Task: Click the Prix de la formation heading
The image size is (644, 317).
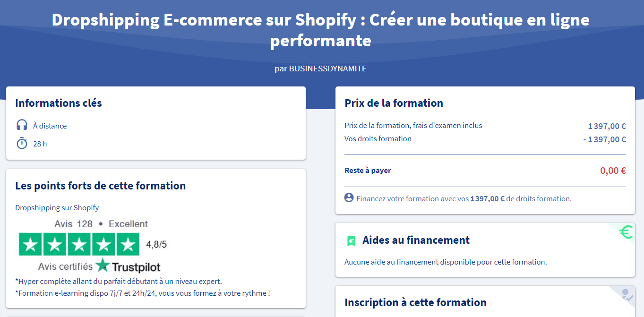Action: click(x=394, y=103)
